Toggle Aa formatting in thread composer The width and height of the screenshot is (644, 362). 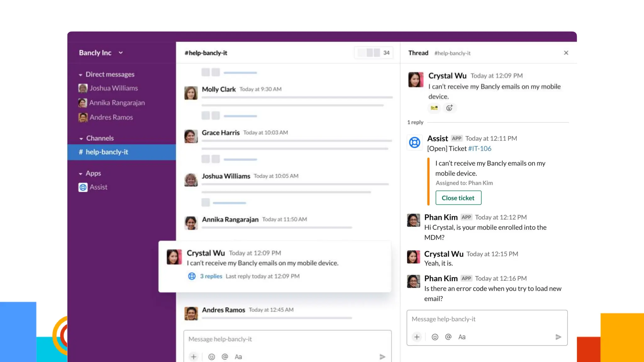click(x=462, y=337)
